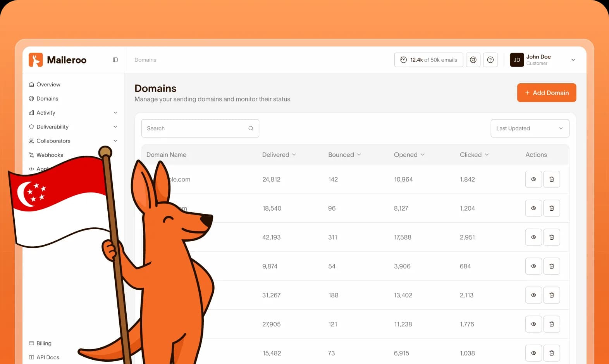Click the Deliverability shield icon in sidebar
The height and width of the screenshot is (364, 609).
31,127
